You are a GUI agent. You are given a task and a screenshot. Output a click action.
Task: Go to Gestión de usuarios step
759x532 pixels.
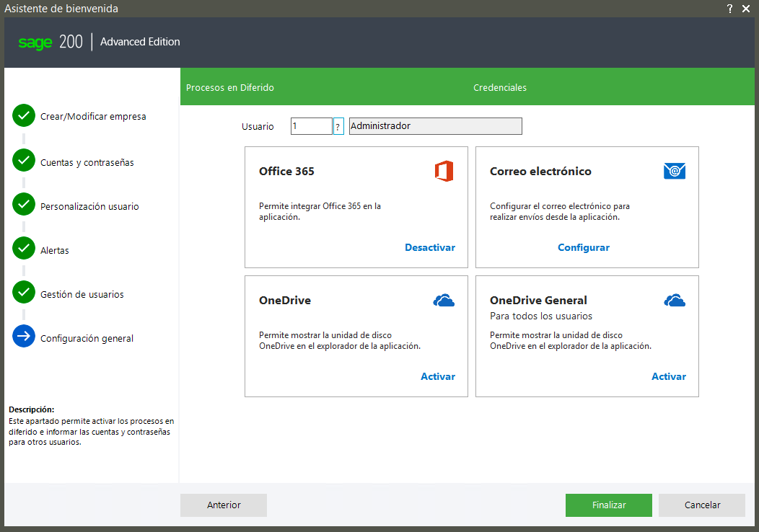point(82,295)
